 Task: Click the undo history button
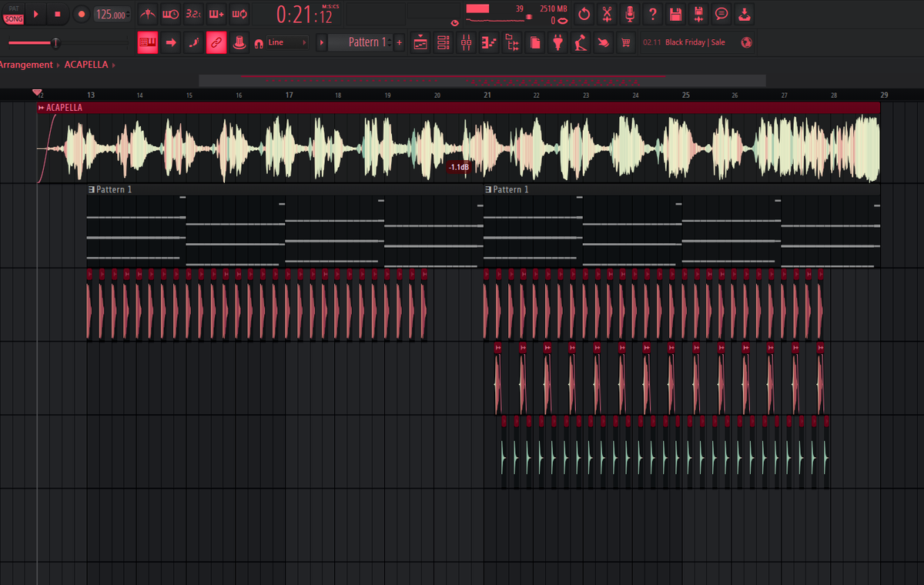(x=584, y=14)
